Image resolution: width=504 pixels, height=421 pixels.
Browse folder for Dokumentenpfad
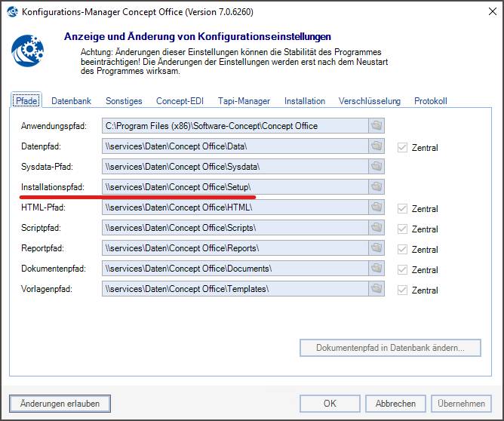coord(376,269)
